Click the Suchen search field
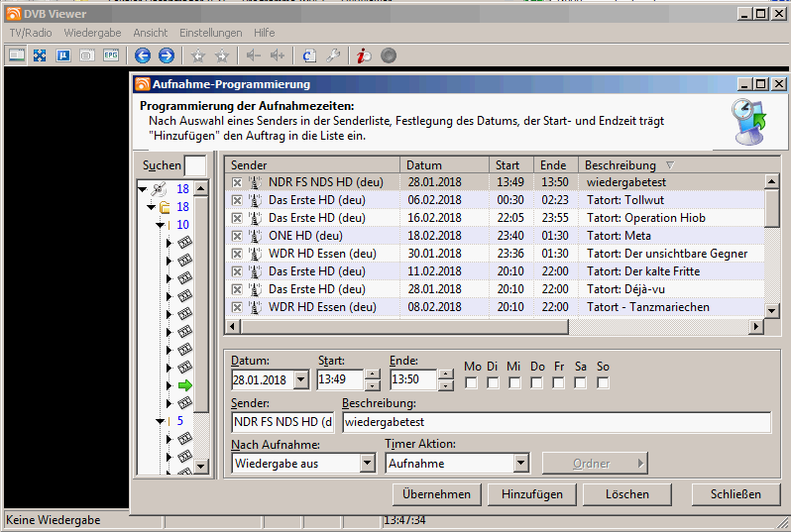791x532 pixels. tap(195, 165)
